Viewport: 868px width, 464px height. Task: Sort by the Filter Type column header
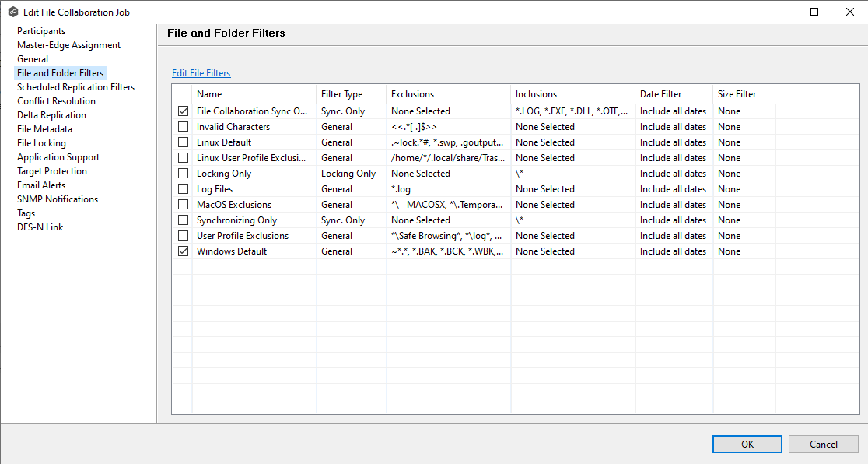pyautogui.click(x=351, y=94)
